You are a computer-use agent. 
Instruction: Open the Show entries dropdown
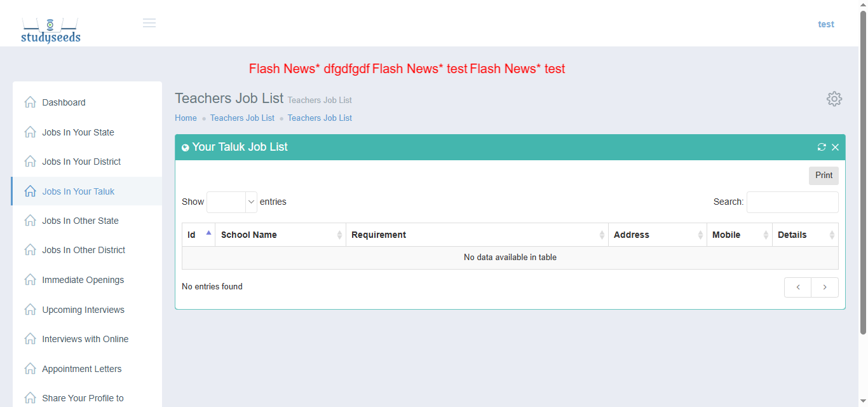[232, 202]
